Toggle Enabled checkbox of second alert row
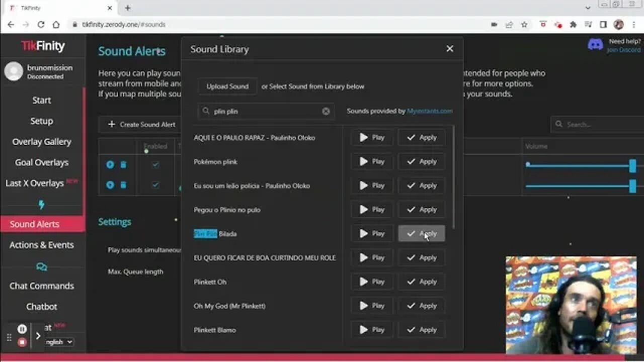This screenshot has height=362, width=644. coord(155,185)
